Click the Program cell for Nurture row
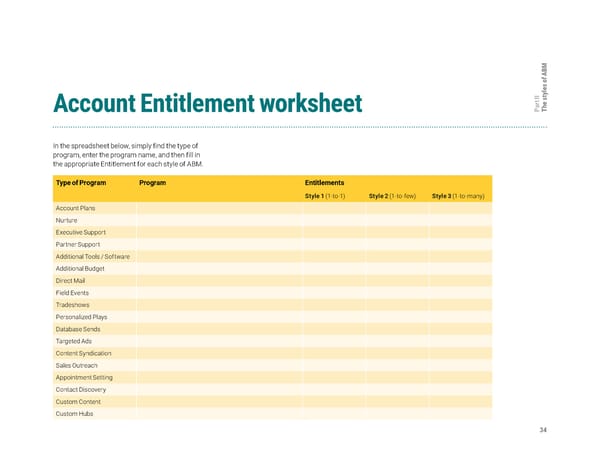This screenshot has height=463, width=600. coord(217,220)
